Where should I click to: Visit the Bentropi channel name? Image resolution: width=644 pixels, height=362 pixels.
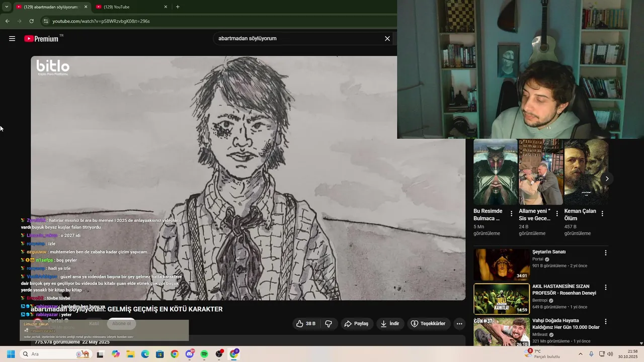click(540, 300)
